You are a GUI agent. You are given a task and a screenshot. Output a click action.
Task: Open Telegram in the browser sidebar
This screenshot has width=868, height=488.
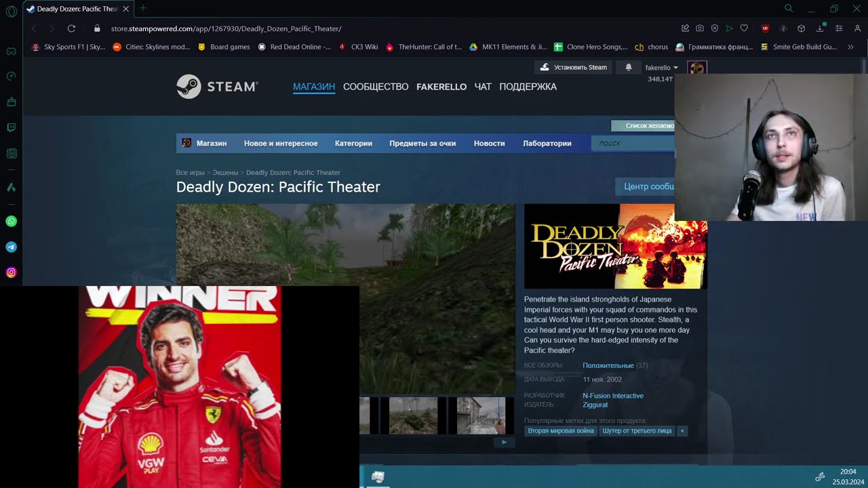(x=11, y=247)
